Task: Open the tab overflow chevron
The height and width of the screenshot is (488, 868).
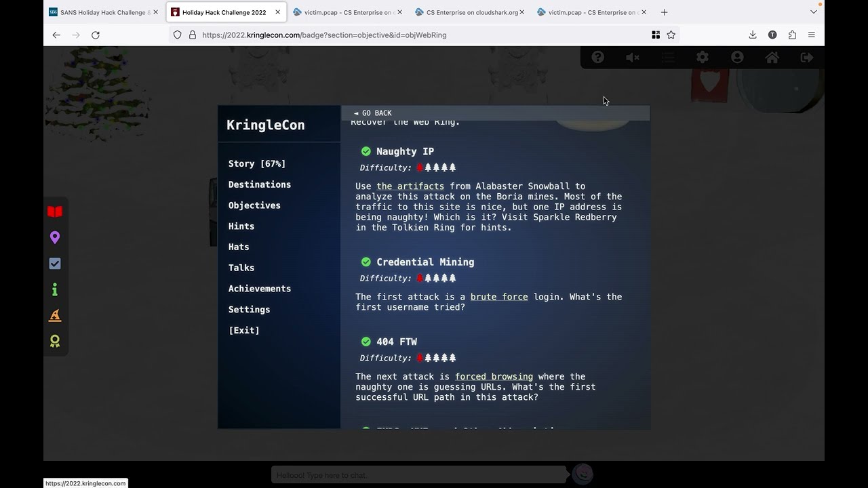Action: click(x=813, y=12)
